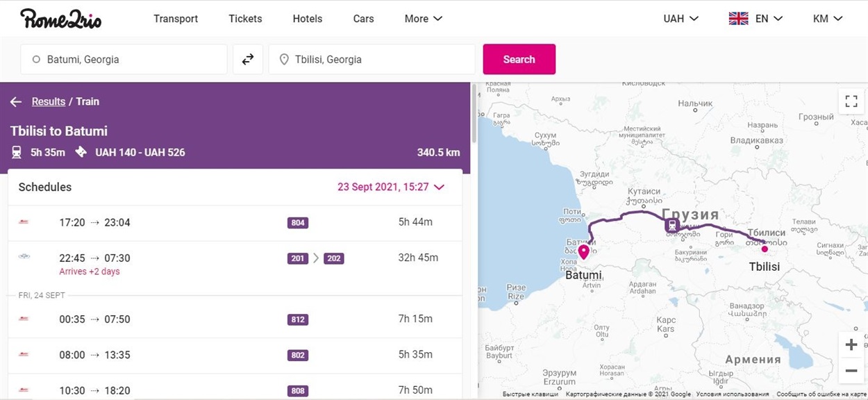
Task: Expand the More menu
Action: point(424,19)
